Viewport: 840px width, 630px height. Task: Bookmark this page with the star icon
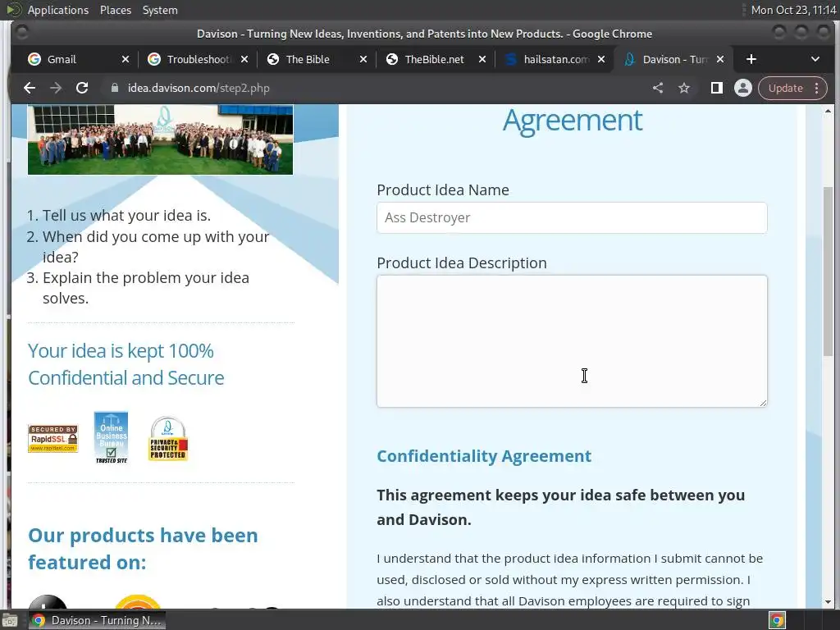pyautogui.click(x=684, y=88)
